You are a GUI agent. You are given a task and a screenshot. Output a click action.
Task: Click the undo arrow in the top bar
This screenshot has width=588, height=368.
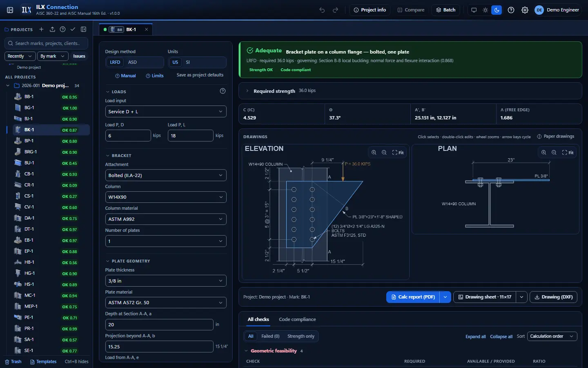322,10
